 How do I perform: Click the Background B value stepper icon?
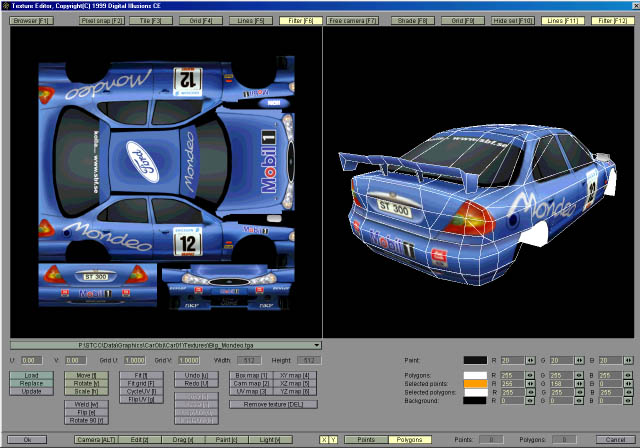coord(628,401)
